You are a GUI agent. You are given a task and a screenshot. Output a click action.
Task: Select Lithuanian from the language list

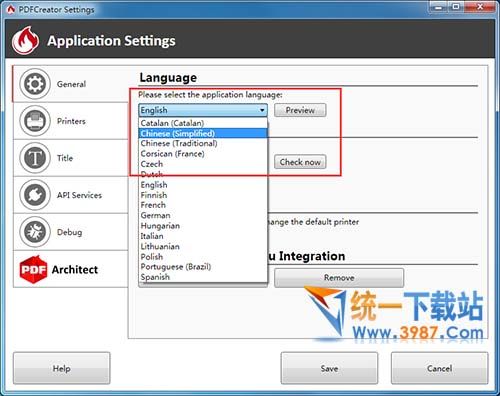point(203,246)
